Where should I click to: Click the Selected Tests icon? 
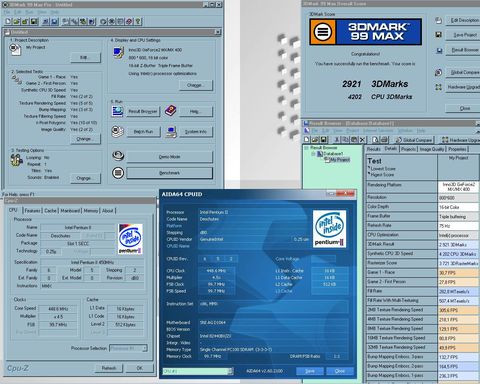(16, 80)
